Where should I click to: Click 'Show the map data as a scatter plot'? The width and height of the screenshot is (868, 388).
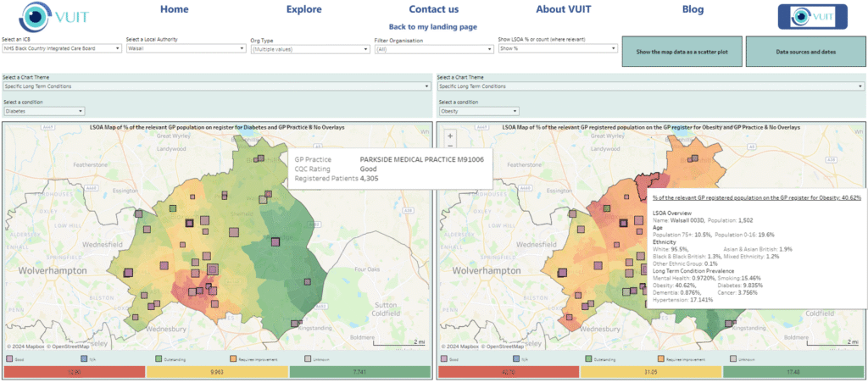(682, 52)
